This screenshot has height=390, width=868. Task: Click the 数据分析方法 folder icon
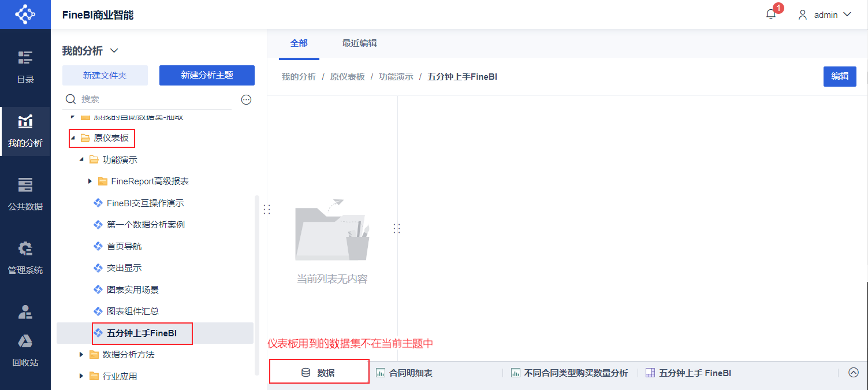click(x=94, y=354)
